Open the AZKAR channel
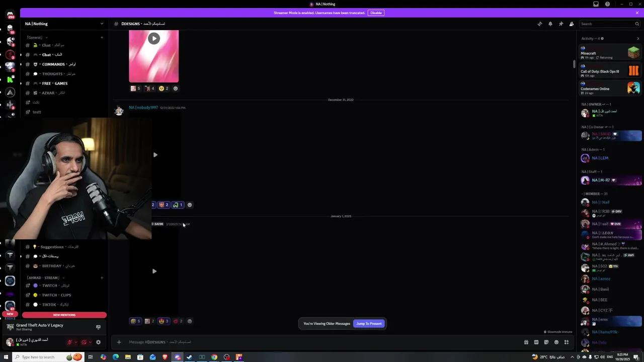 [x=64, y=93]
